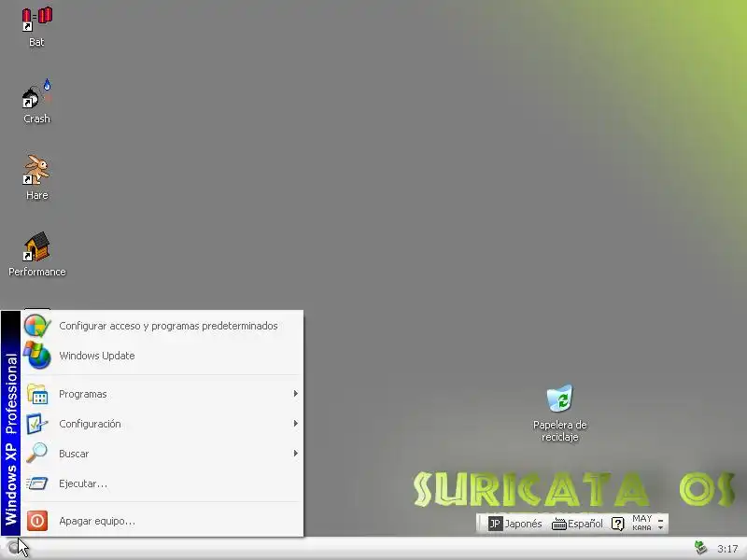Click the Configuración checklist icon
This screenshot has height=560, width=747.
37,424
